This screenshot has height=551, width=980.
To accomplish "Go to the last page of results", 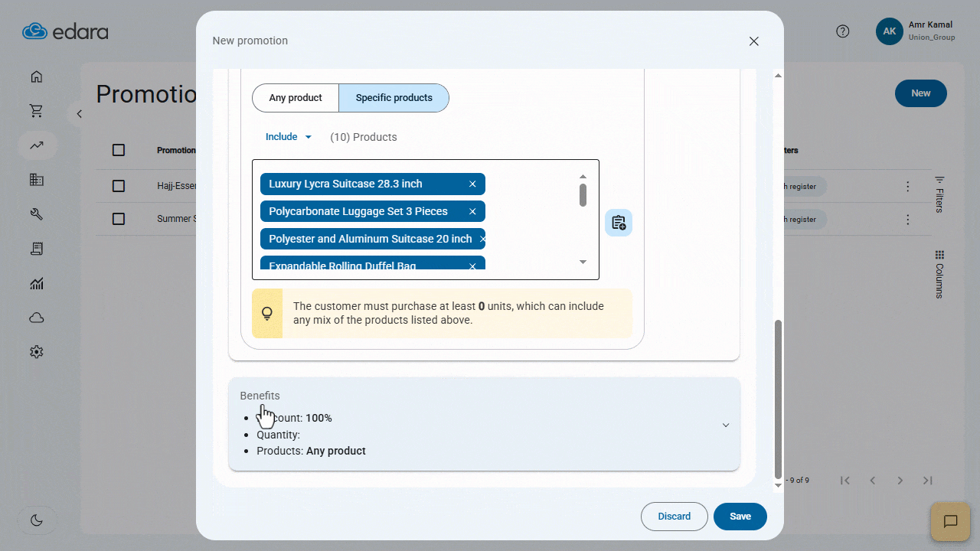I will 928,481.
